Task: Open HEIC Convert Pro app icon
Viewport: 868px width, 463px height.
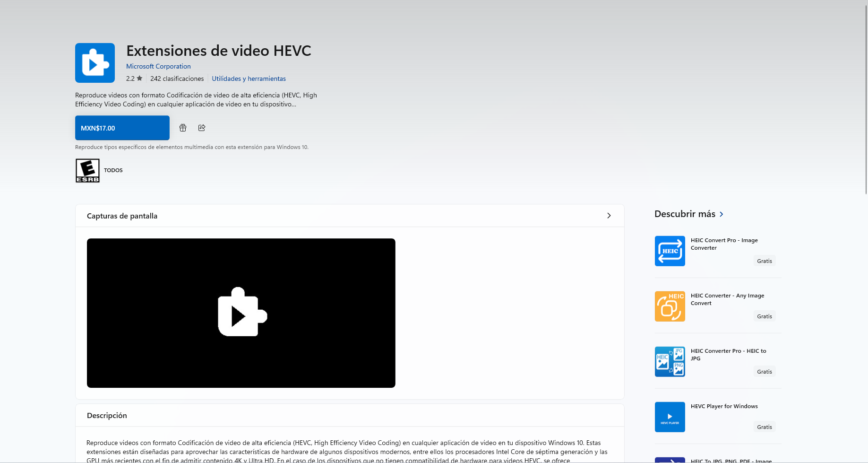Action: pyautogui.click(x=670, y=251)
